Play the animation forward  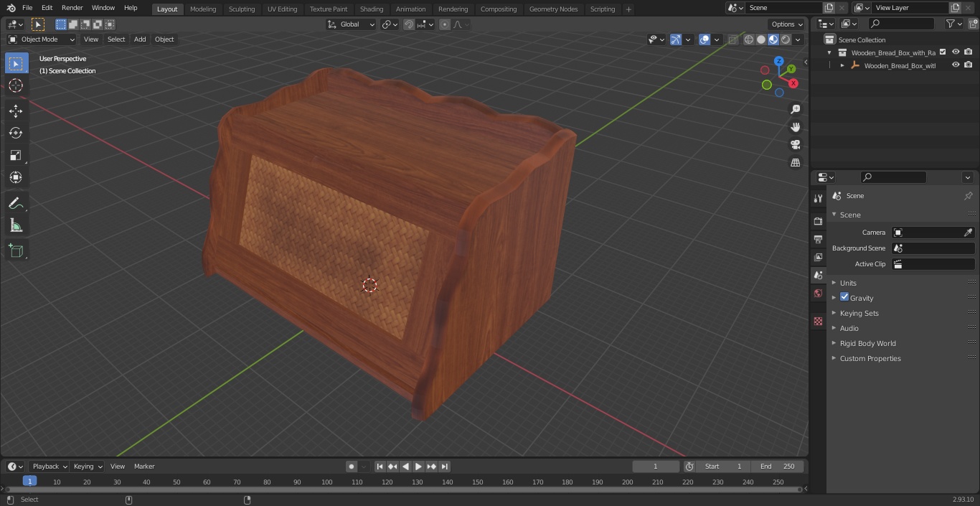coord(418,467)
